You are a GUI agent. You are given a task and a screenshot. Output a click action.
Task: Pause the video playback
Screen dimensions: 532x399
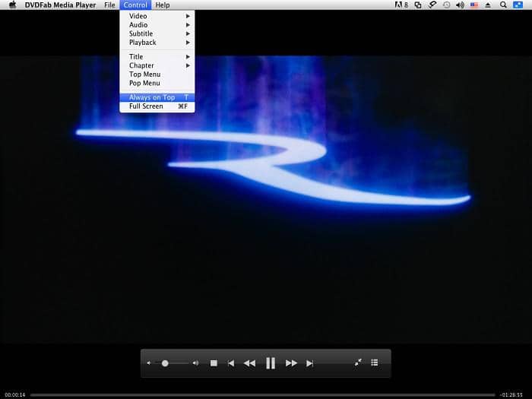271,363
